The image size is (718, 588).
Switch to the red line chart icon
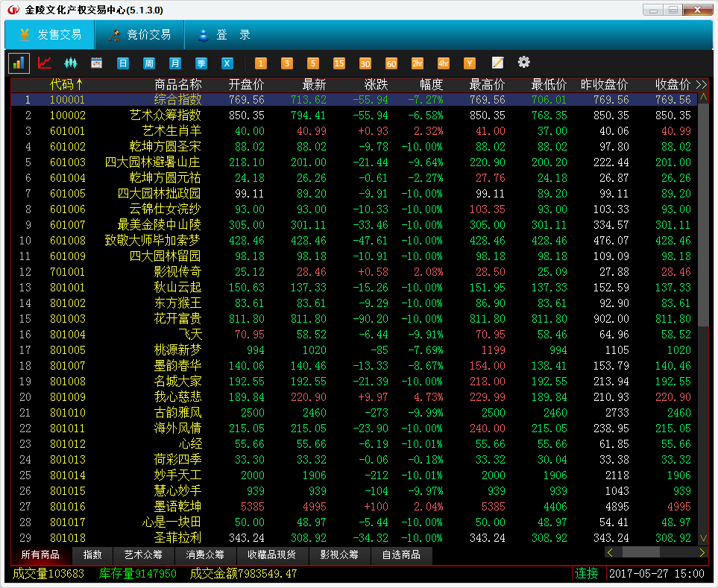click(45, 63)
